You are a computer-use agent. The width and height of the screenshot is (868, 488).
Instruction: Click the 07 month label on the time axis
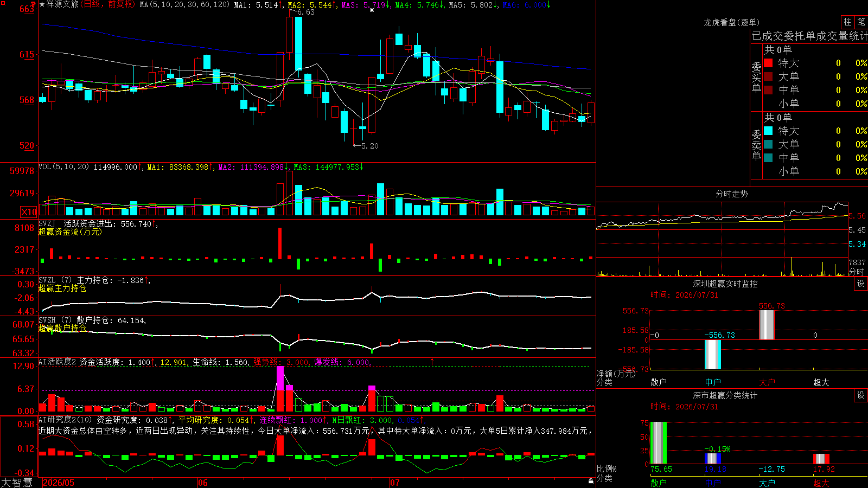pos(394,483)
